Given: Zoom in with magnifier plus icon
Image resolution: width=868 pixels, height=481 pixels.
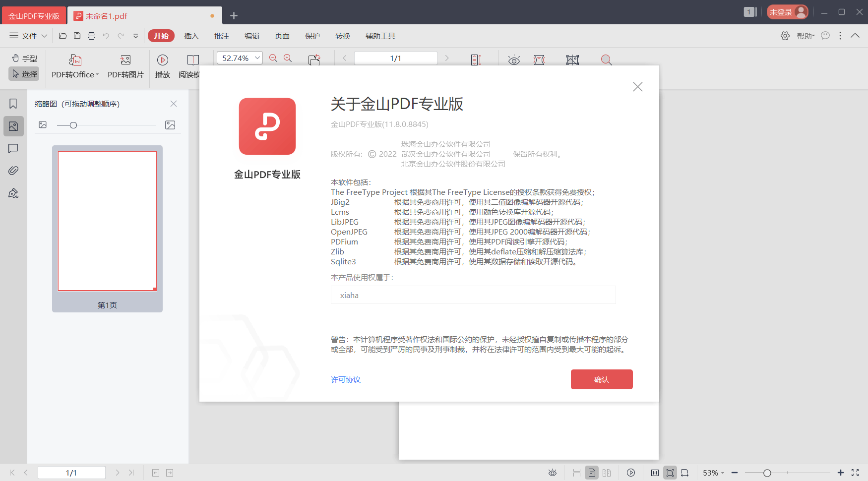Looking at the screenshot, I should click(x=288, y=58).
